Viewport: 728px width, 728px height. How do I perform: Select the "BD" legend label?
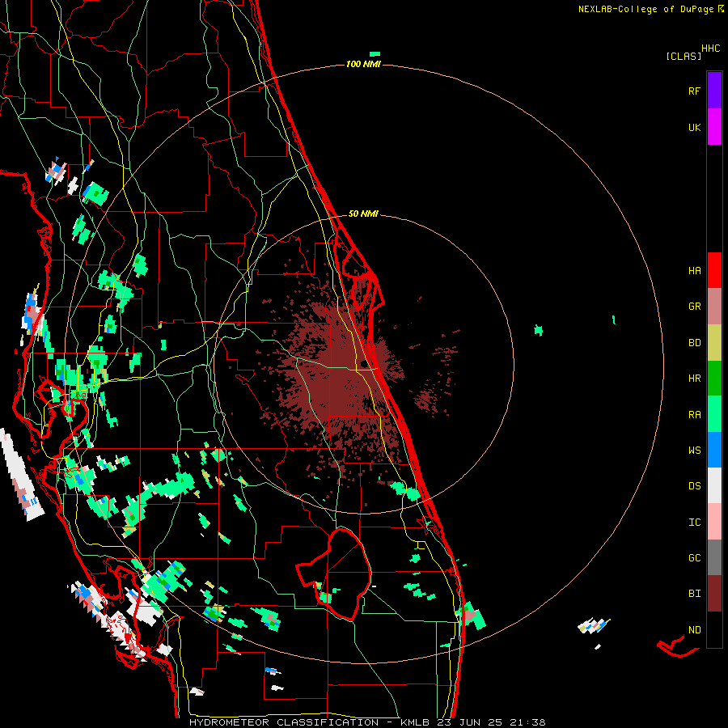click(x=694, y=342)
